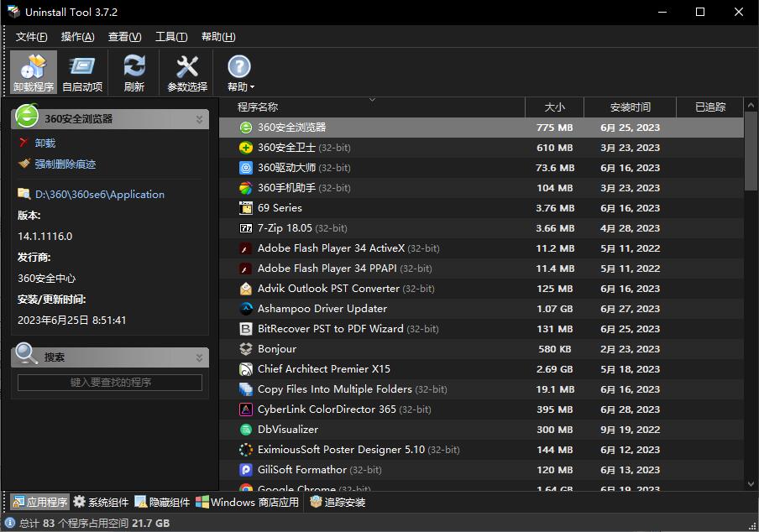Click the 强制删除痕迹 link
759x532 pixels.
65,164
